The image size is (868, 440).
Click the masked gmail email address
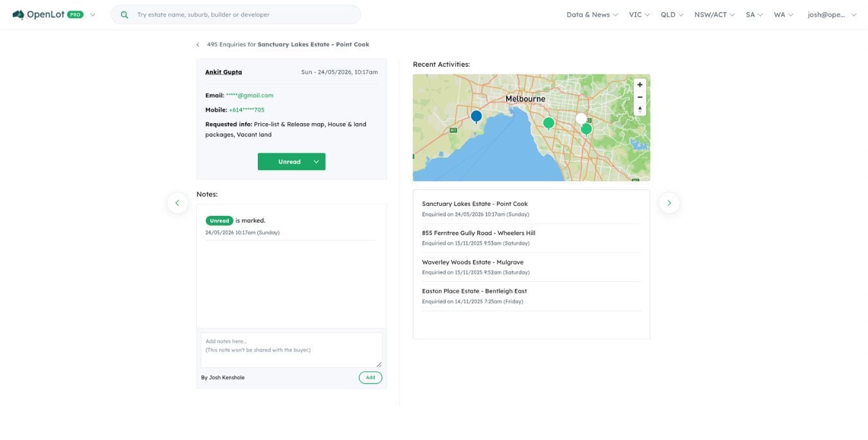click(249, 95)
